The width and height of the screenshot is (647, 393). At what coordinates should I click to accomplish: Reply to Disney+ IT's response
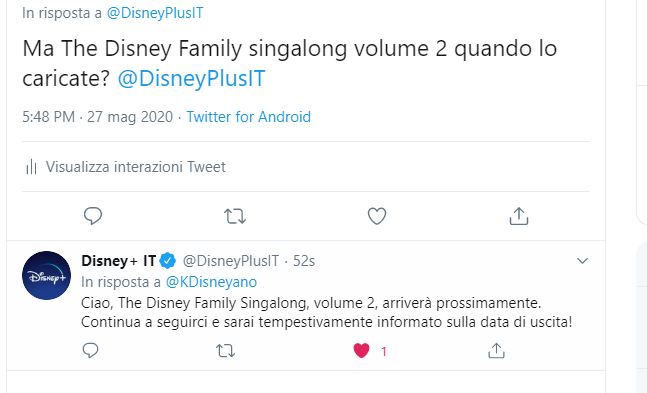pos(90,350)
